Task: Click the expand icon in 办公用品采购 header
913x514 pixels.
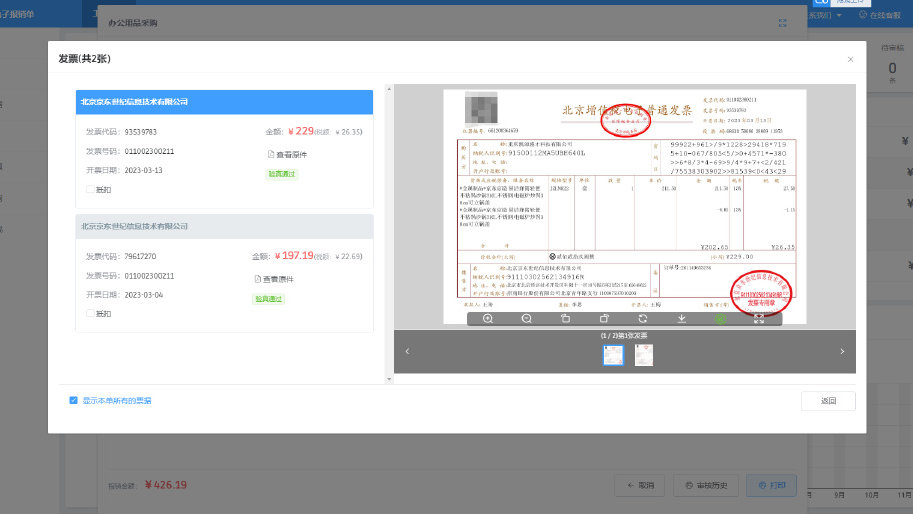Action: pos(783,23)
